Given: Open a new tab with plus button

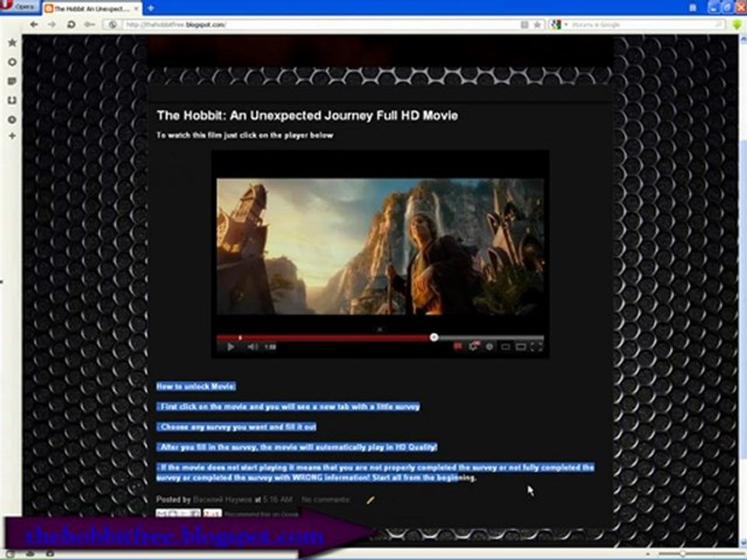Looking at the screenshot, I should pyautogui.click(x=150, y=8).
